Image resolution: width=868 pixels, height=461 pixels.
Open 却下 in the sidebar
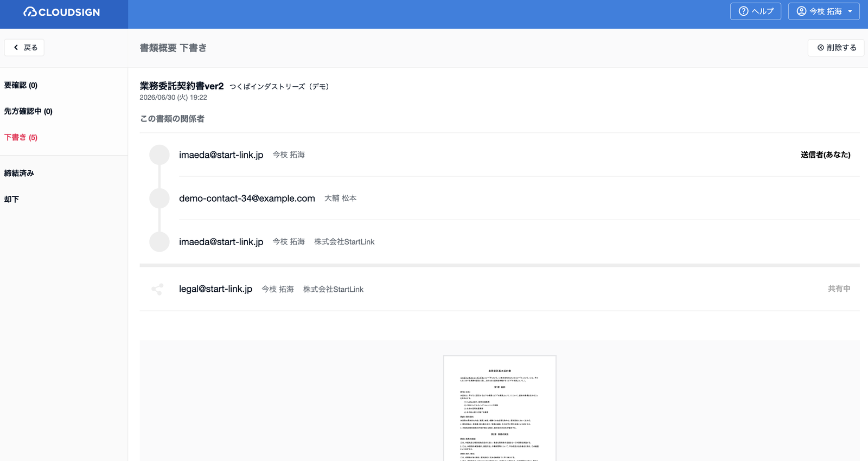click(11, 199)
